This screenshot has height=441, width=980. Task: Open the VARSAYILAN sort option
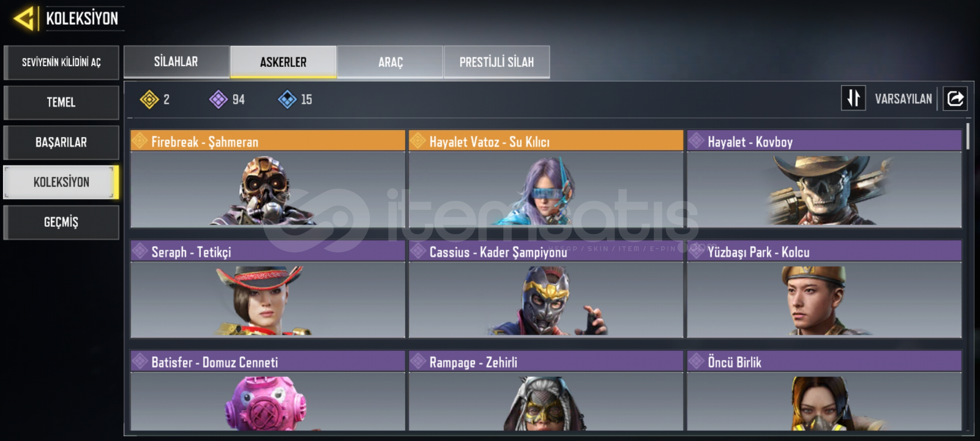903,99
